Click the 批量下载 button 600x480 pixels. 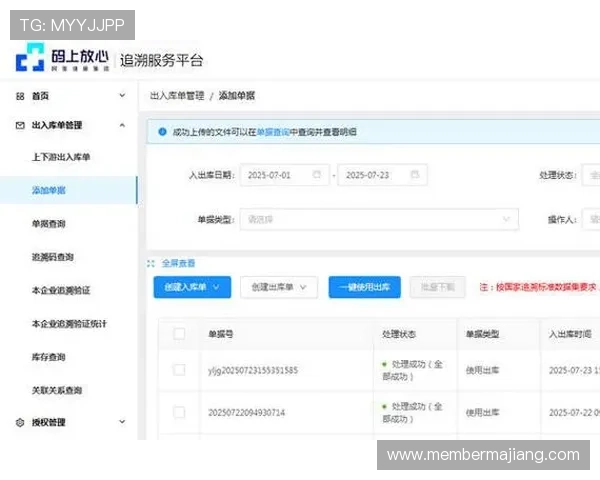[438, 287]
